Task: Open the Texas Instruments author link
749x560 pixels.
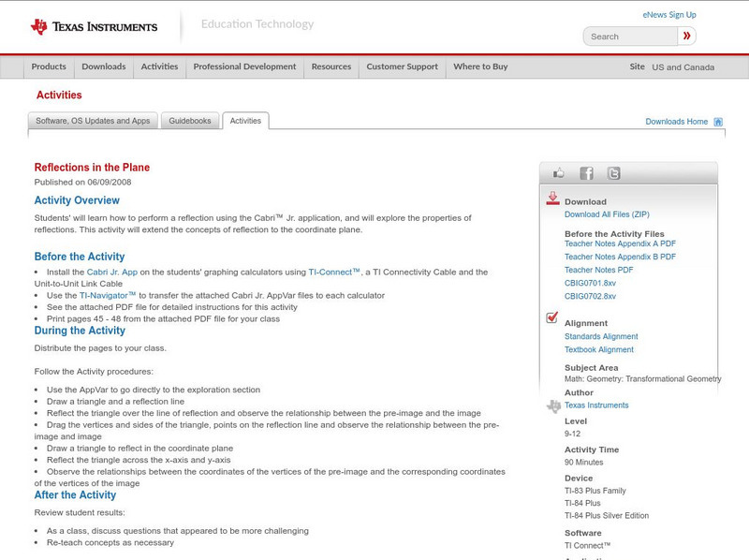Action: (x=596, y=405)
